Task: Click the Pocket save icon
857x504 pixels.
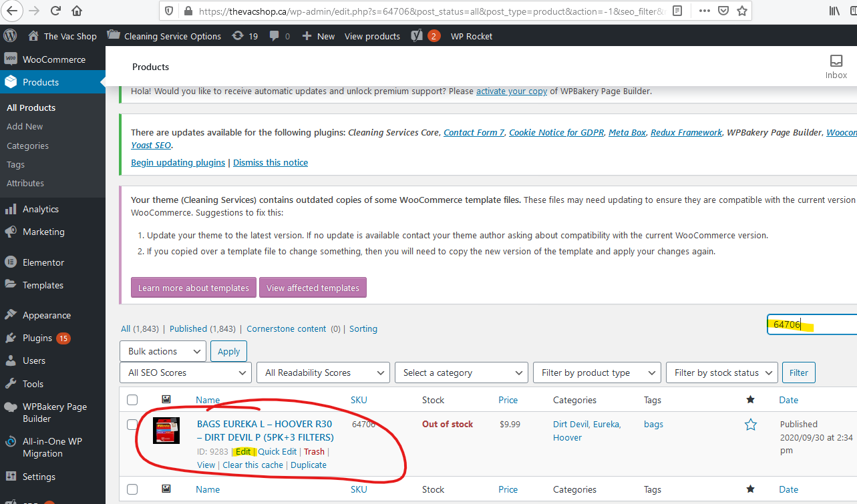Action: click(x=723, y=11)
